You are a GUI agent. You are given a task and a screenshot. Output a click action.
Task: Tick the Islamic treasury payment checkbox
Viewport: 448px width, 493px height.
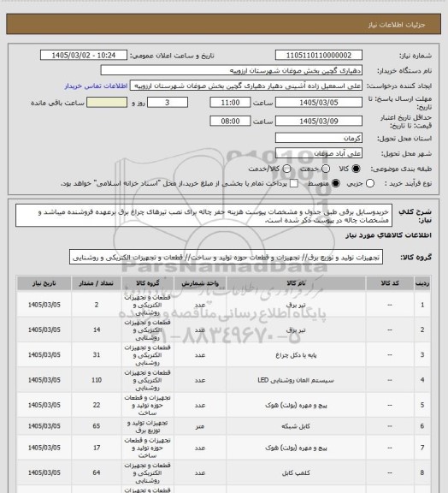294,183
